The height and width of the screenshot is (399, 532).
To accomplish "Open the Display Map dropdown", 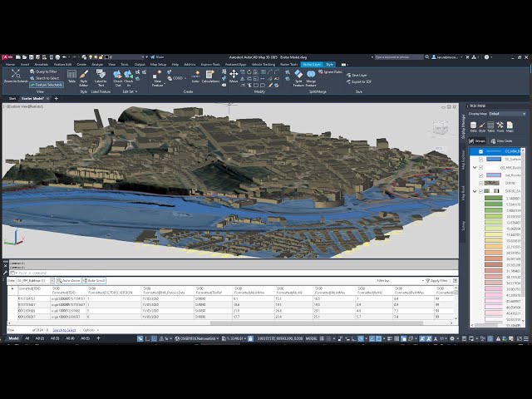I will [507, 114].
